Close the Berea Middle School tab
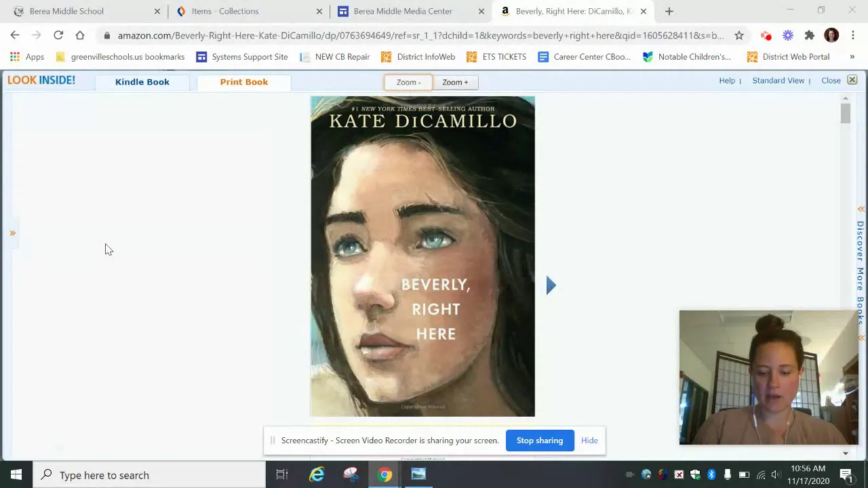 point(157,12)
